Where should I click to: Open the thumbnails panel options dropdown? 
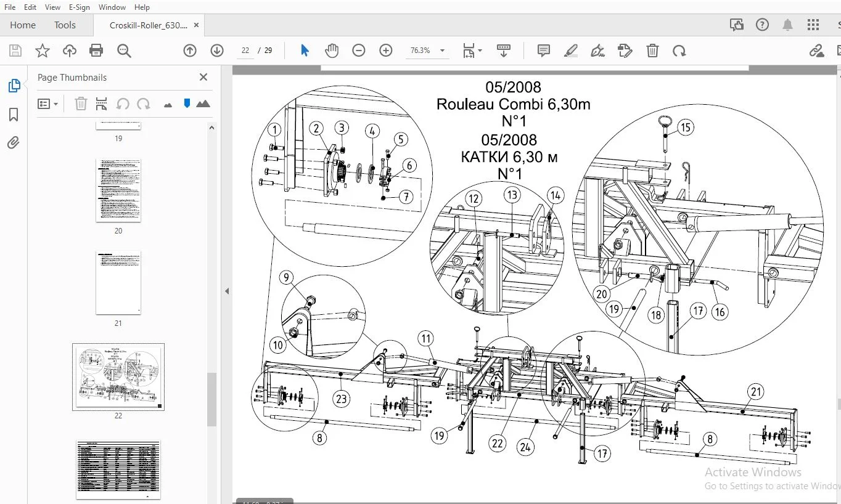coord(47,104)
